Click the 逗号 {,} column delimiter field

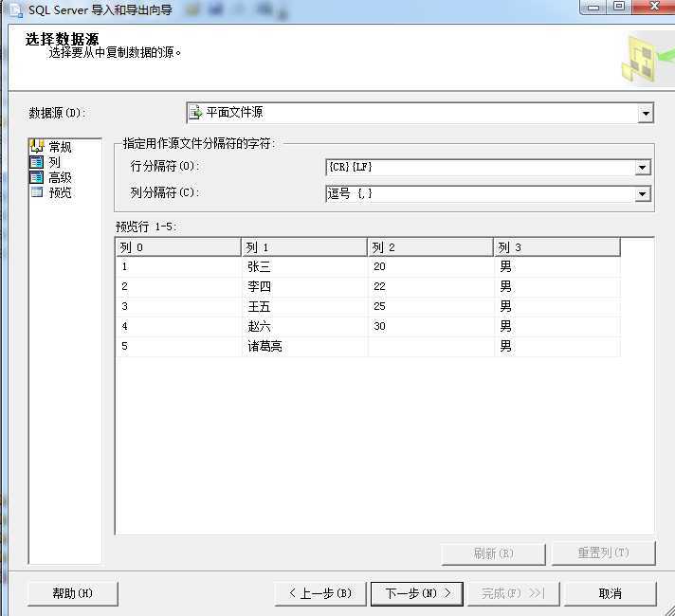(x=488, y=194)
